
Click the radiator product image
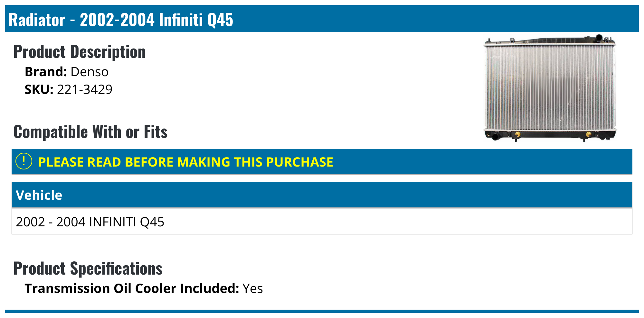(x=550, y=88)
